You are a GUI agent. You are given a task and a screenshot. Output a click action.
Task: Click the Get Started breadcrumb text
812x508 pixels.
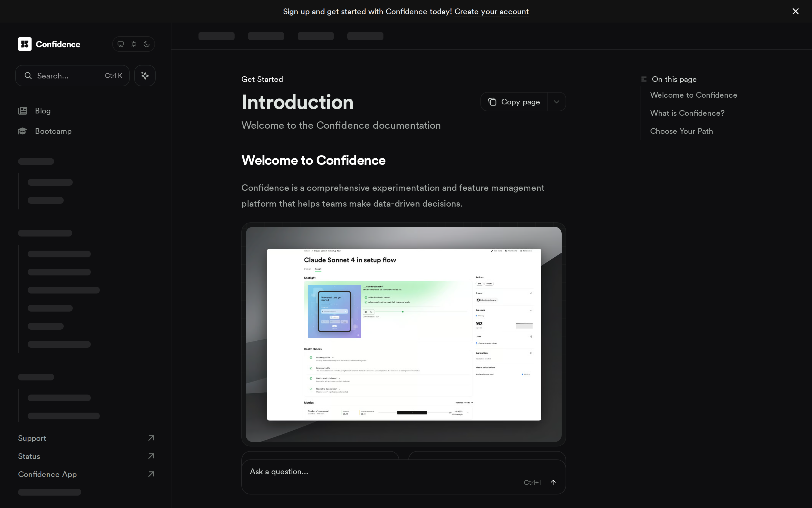click(262, 79)
